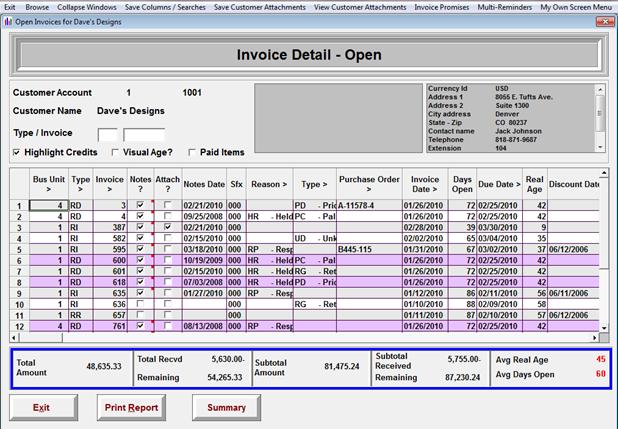Screen dimensions: 618x429
Task: Select row 6 header in grid
Action: [x=19, y=260]
